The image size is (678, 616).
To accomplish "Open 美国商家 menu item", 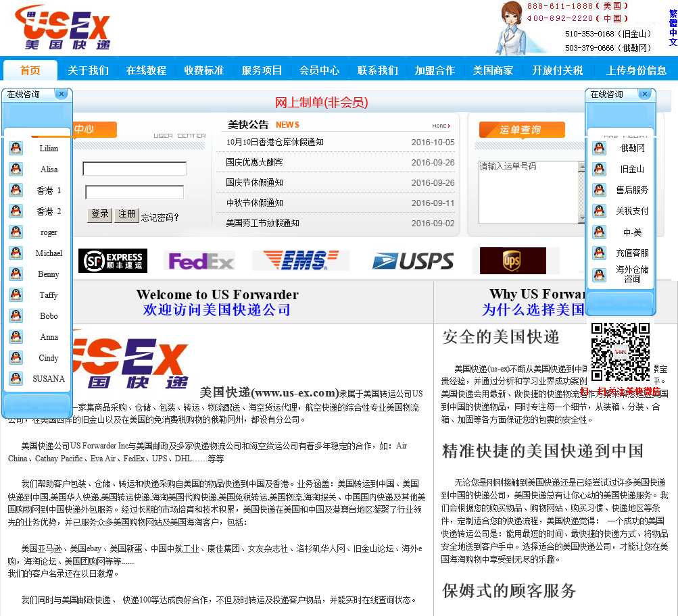I will [x=493, y=70].
